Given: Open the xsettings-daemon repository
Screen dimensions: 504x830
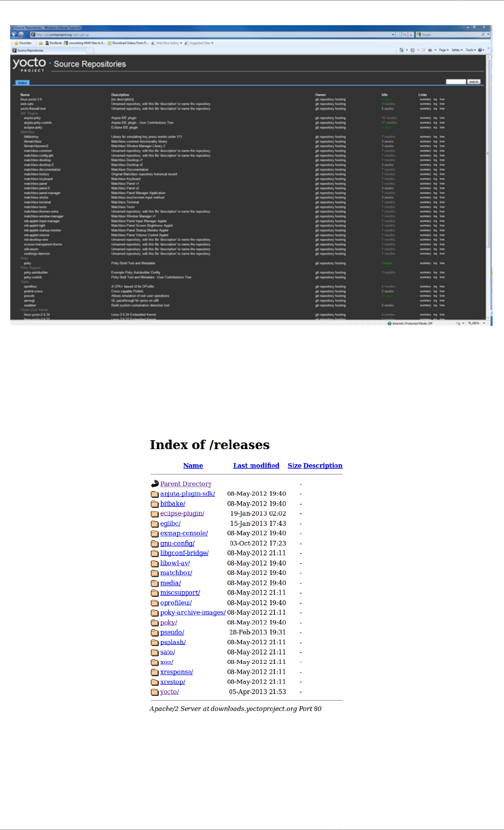Looking at the screenshot, I should tap(37, 254).
